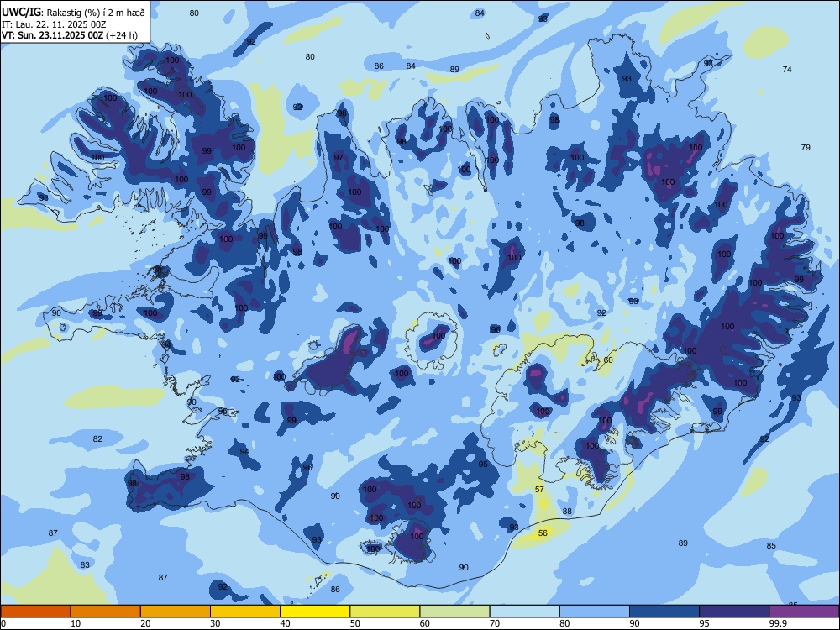Click the 'IT: Lau. 22. 11. 2025 00Z' line
Image resolution: width=840 pixels, height=630 pixels.
pos(54,24)
